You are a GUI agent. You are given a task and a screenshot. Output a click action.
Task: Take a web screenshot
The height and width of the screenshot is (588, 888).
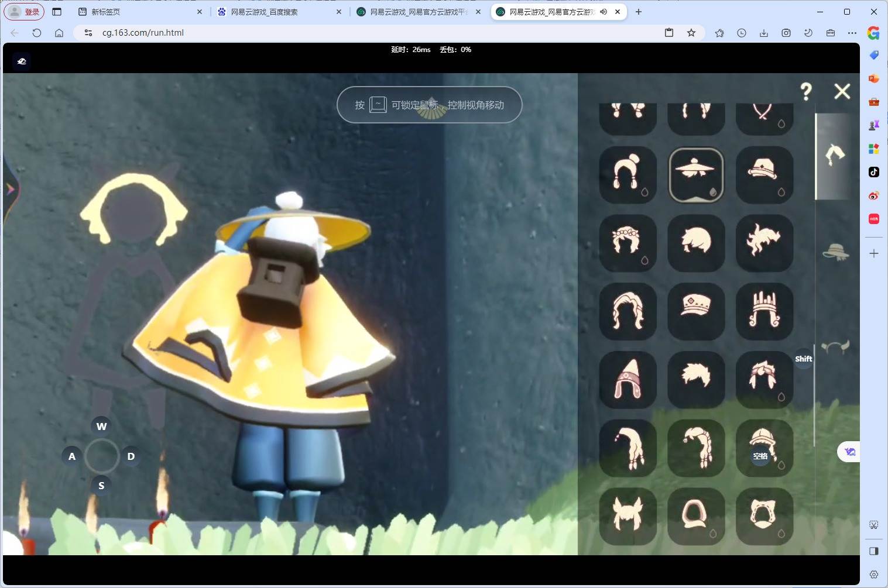click(786, 33)
